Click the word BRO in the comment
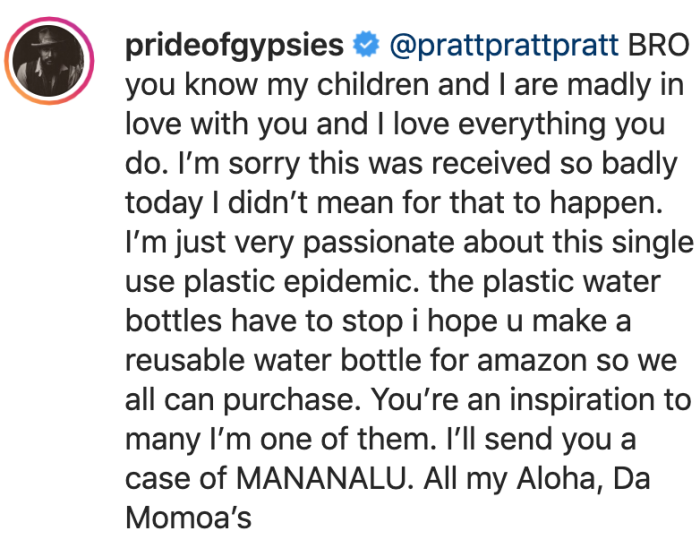700x548 pixels. tap(657, 46)
